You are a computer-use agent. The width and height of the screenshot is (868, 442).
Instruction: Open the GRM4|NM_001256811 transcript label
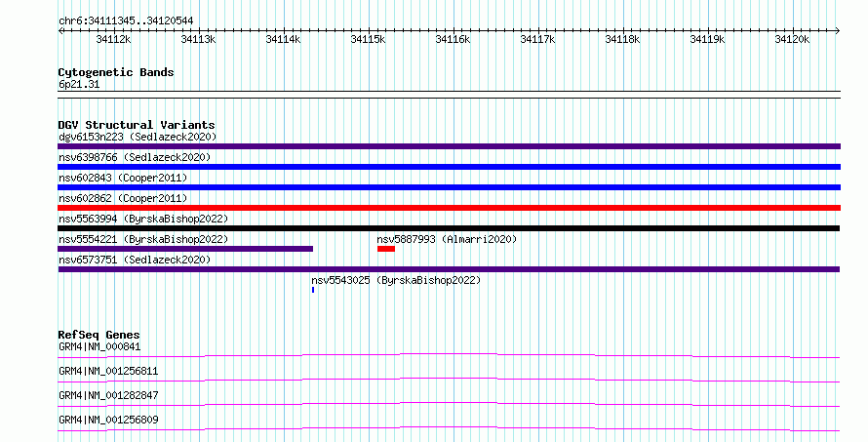tap(108, 371)
